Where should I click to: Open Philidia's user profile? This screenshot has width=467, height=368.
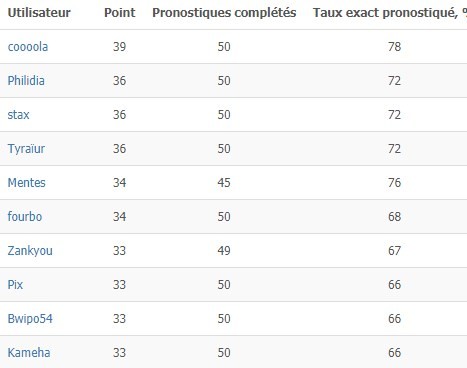[26, 81]
